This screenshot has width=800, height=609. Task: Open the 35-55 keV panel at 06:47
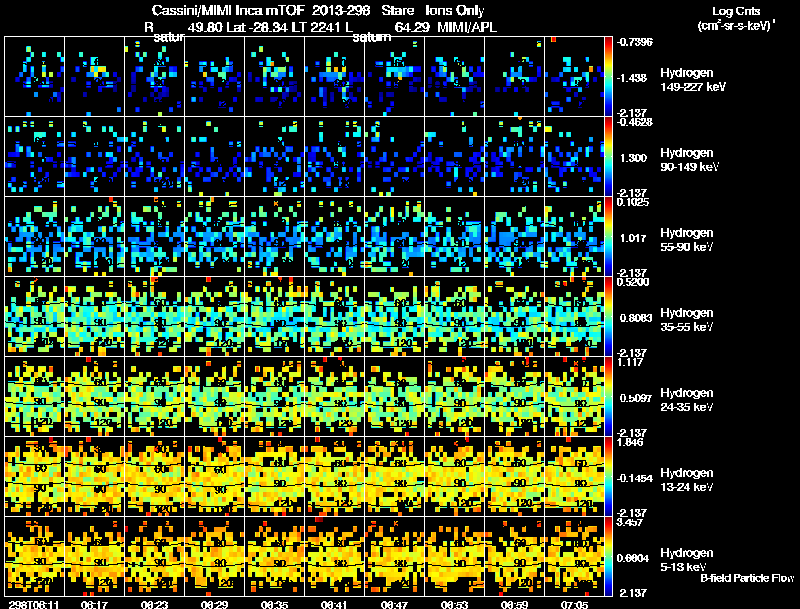pos(394,317)
